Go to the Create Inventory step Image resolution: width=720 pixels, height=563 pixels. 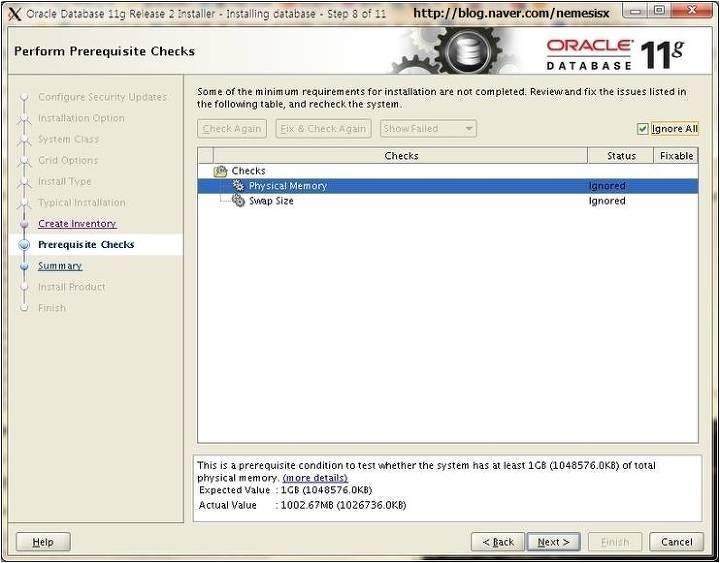pyautogui.click(x=77, y=224)
